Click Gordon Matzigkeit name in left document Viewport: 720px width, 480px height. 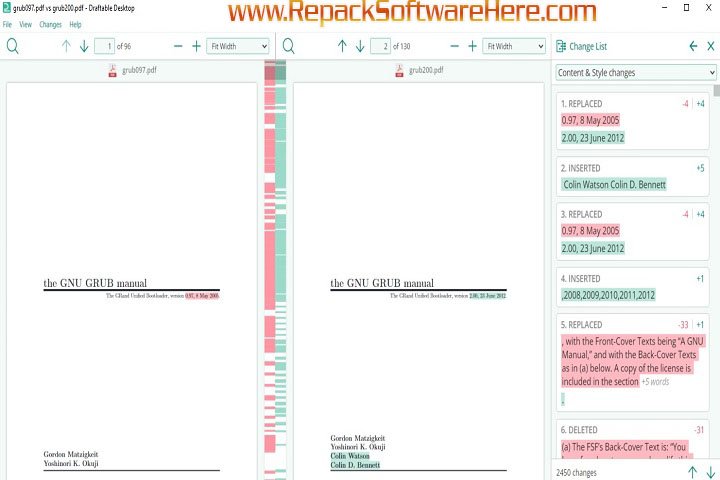tap(71, 454)
